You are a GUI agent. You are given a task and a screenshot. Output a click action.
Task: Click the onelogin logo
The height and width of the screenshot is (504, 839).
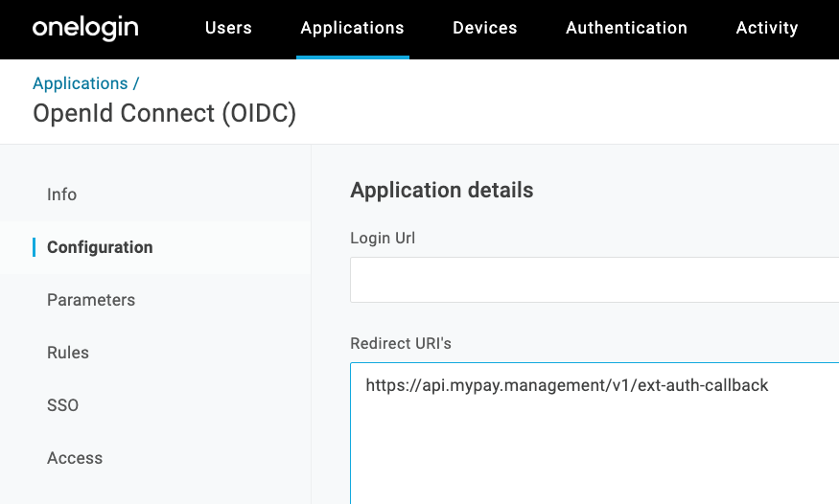click(85, 28)
